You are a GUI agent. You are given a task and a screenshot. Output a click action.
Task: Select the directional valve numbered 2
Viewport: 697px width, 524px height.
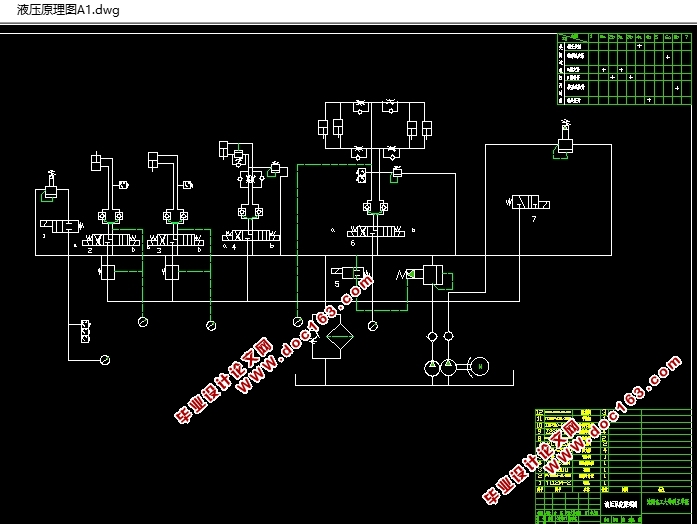point(111,240)
